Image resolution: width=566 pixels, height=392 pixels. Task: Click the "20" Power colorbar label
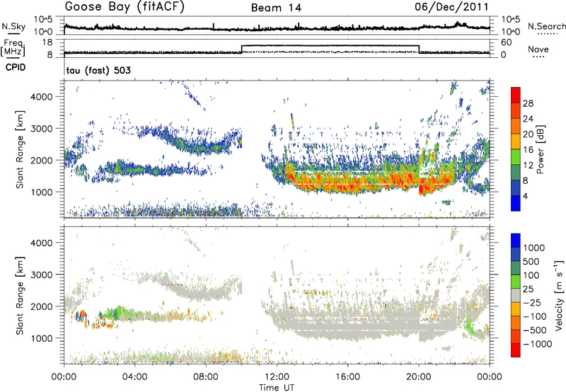pos(528,134)
